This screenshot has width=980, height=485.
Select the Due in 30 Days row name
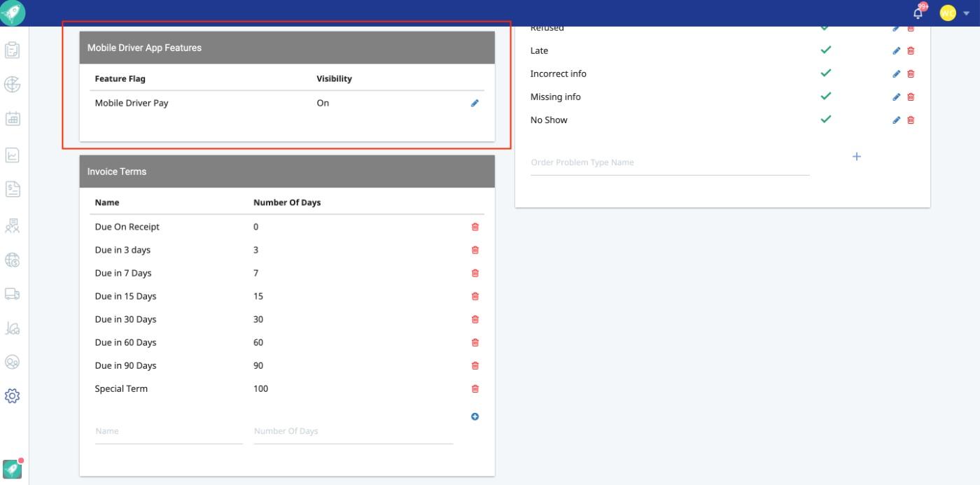pyautogui.click(x=125, y=319)
